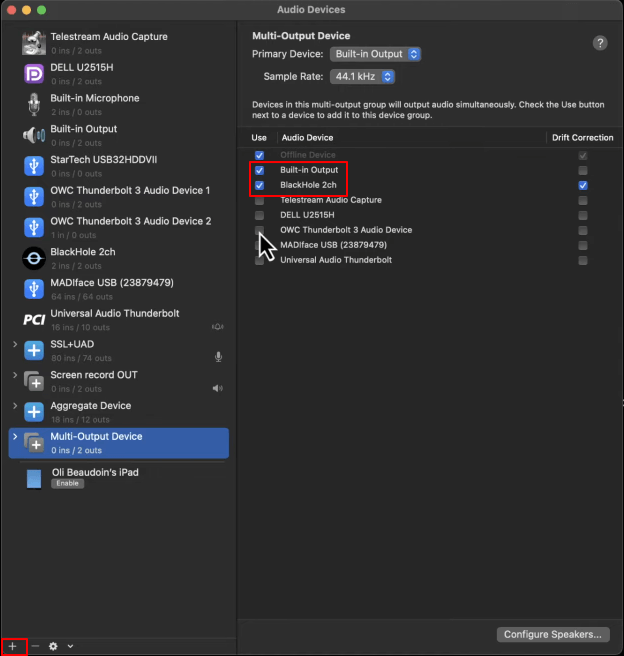Click the help question mark button
The height and width of the screenshot is (656, 624).
click(600, 43)
